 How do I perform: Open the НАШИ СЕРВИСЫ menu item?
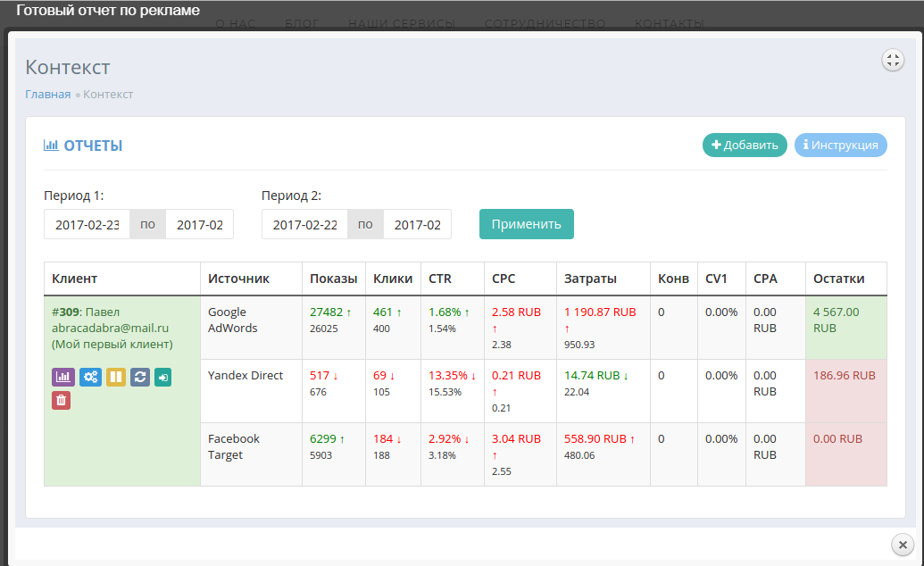[401, 24]
